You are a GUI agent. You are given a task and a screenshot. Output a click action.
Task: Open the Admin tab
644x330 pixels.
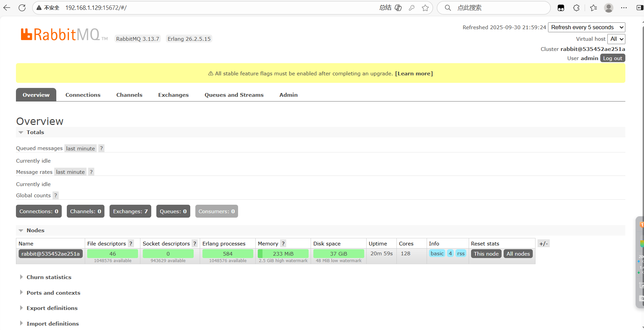pyautogui.click(x=289, y=95)
